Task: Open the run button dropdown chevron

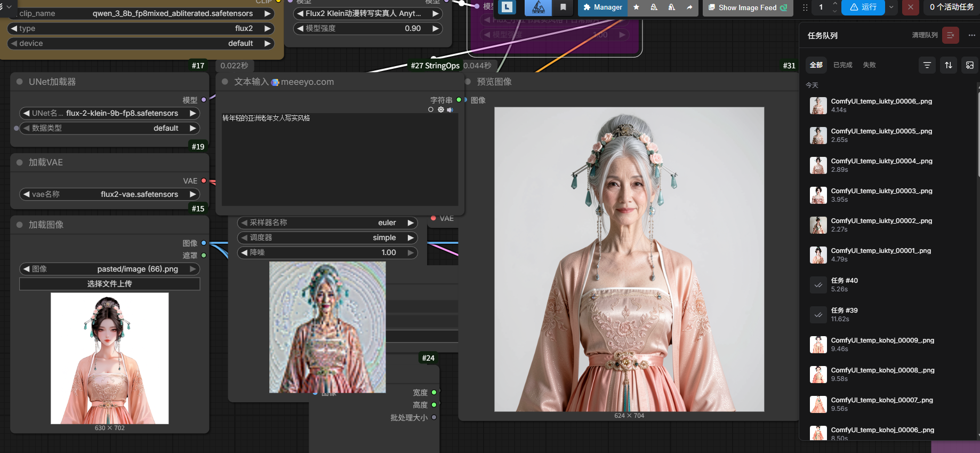Action: 891,7
